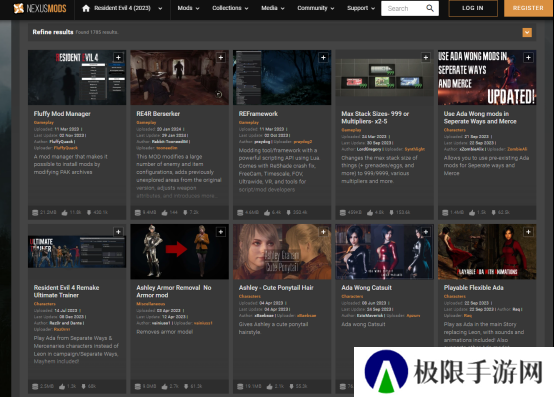
Task: Open the Collections menu
Action: [230, 8]
